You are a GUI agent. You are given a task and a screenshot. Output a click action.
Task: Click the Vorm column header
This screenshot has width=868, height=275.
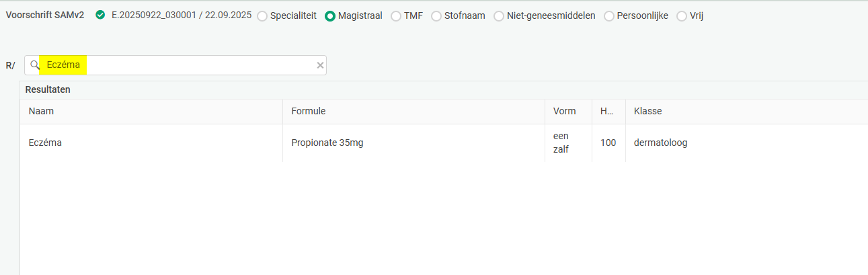(564, 112)
